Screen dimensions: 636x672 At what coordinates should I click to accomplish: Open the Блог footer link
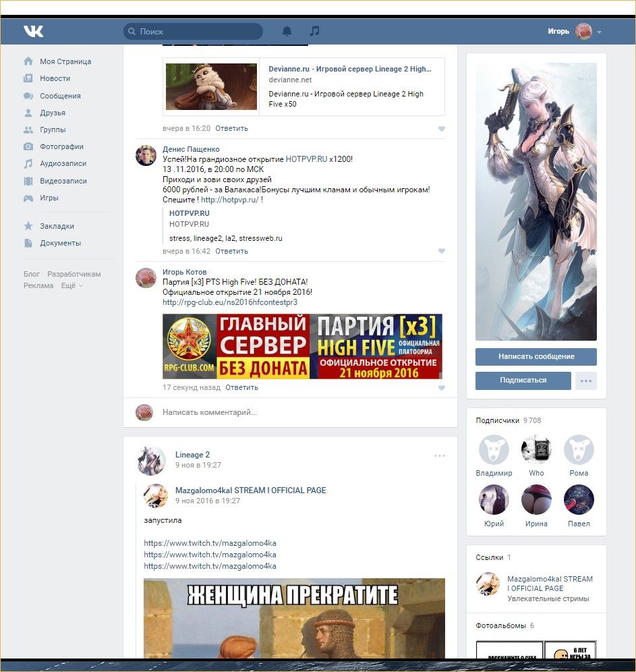32,275
